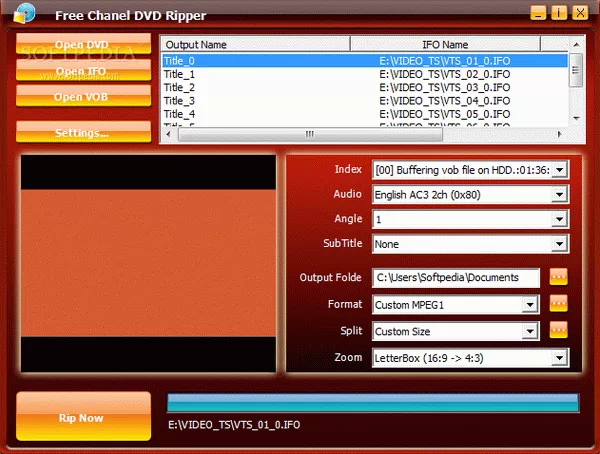Click the app logo in title bar

(24, 13)
